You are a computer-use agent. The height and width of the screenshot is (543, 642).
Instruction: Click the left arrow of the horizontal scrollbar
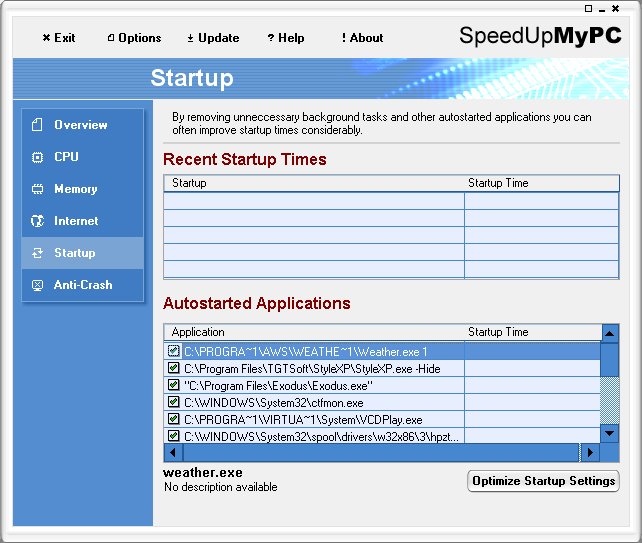click(x=173, y=452)
